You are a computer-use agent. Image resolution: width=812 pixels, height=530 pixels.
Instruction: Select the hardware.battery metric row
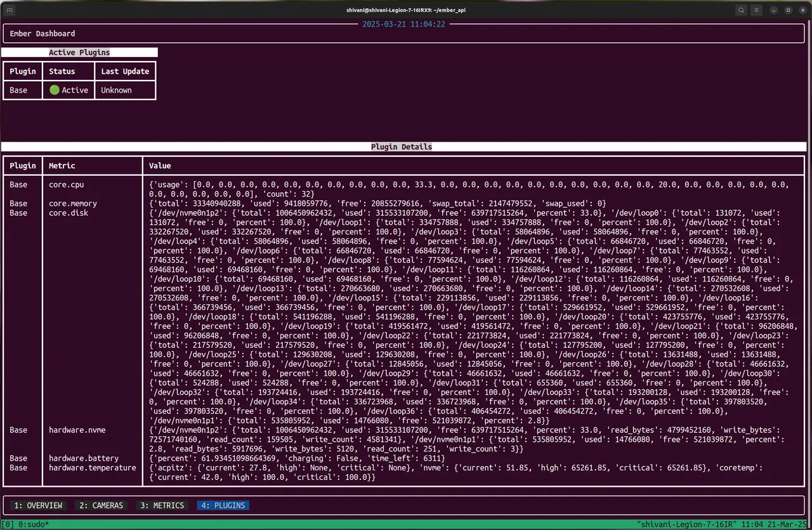[403, 458]
